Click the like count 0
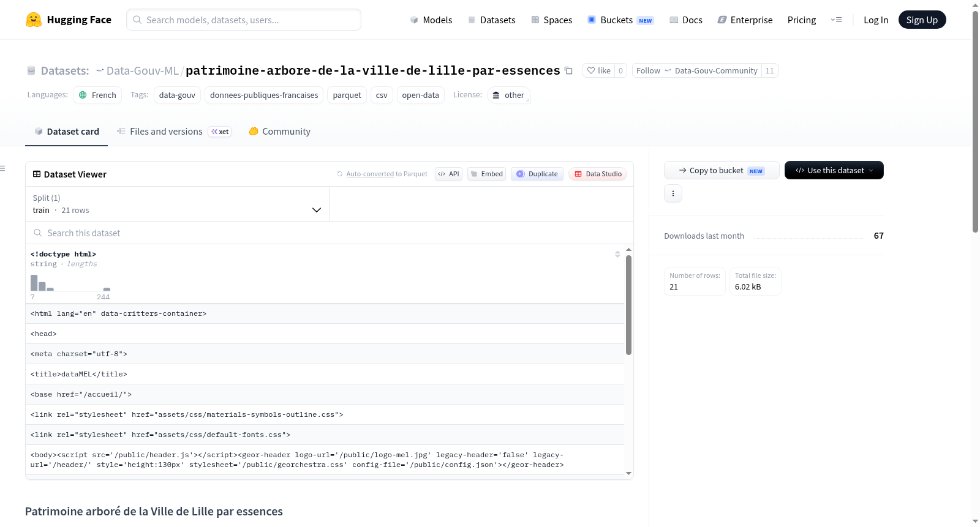 tap(620, 70)
